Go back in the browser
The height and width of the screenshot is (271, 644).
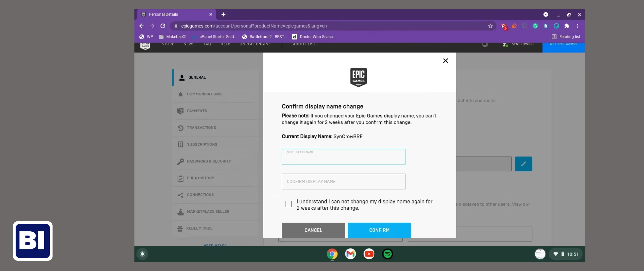142,26
